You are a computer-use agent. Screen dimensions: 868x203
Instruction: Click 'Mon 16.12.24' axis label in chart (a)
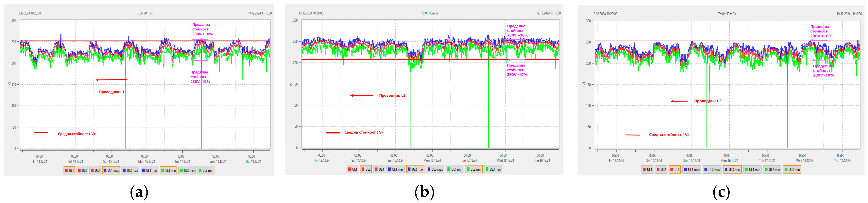(x=147, y=162)
